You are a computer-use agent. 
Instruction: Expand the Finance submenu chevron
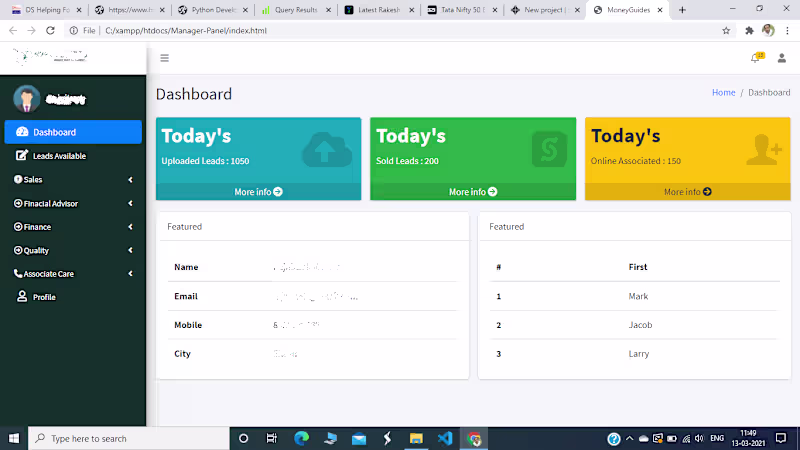pos(131,227)
